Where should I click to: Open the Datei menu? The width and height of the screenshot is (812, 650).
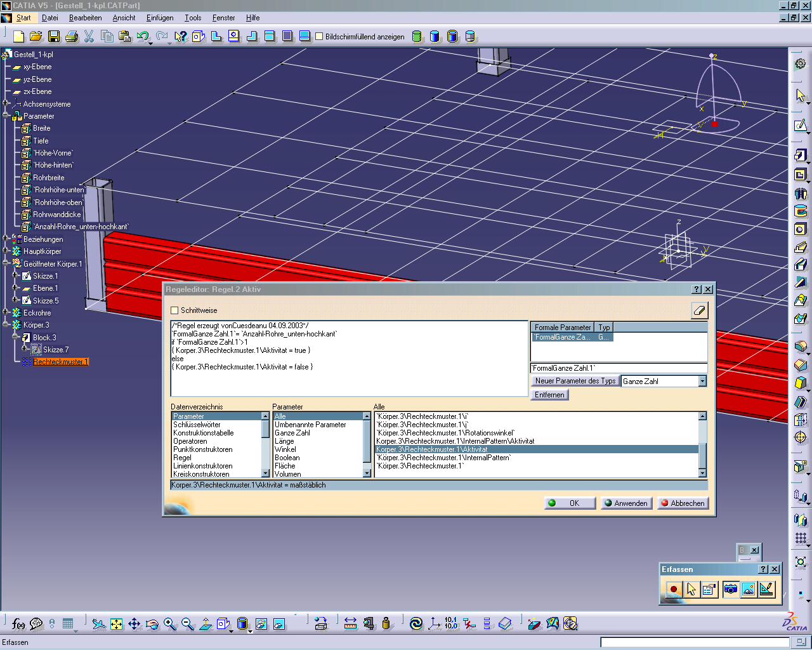49,18
